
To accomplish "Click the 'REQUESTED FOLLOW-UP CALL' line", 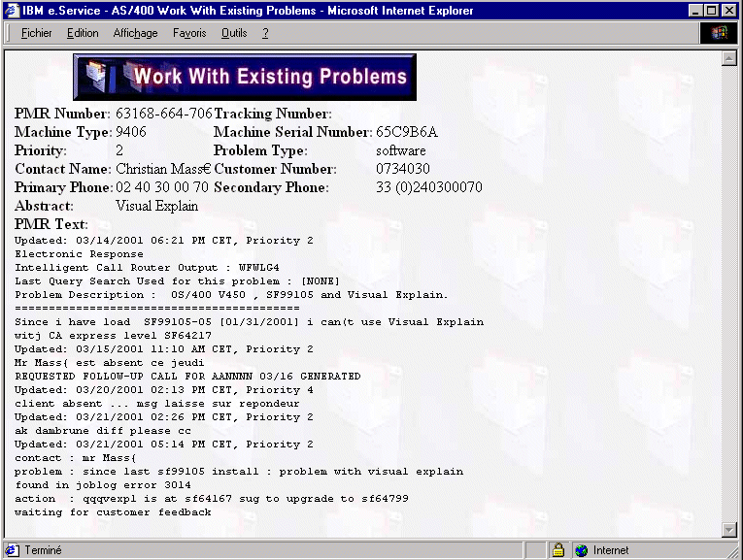I will point(187,377).
